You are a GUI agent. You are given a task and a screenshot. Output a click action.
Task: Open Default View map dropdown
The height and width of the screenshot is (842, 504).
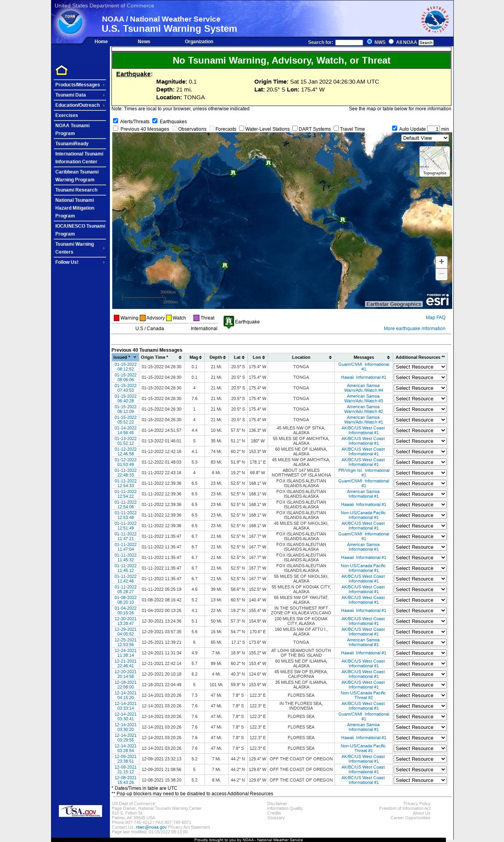click(x=425, y=138)
